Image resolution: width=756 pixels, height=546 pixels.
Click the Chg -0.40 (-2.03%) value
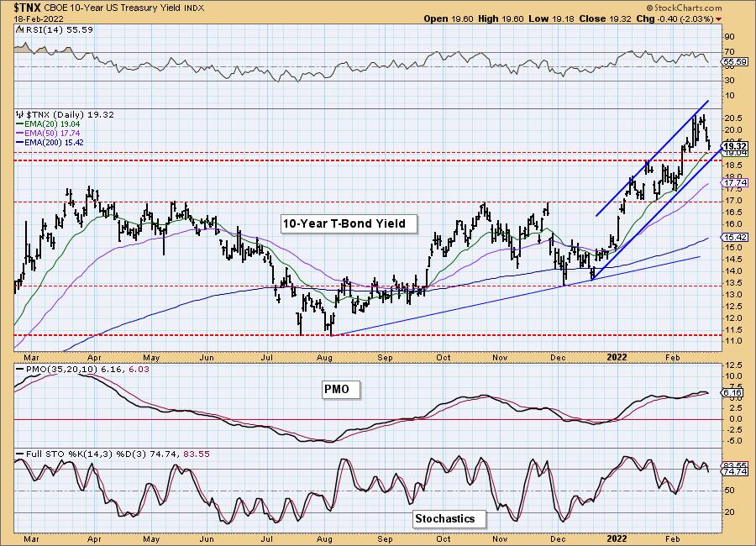[675, 18]
